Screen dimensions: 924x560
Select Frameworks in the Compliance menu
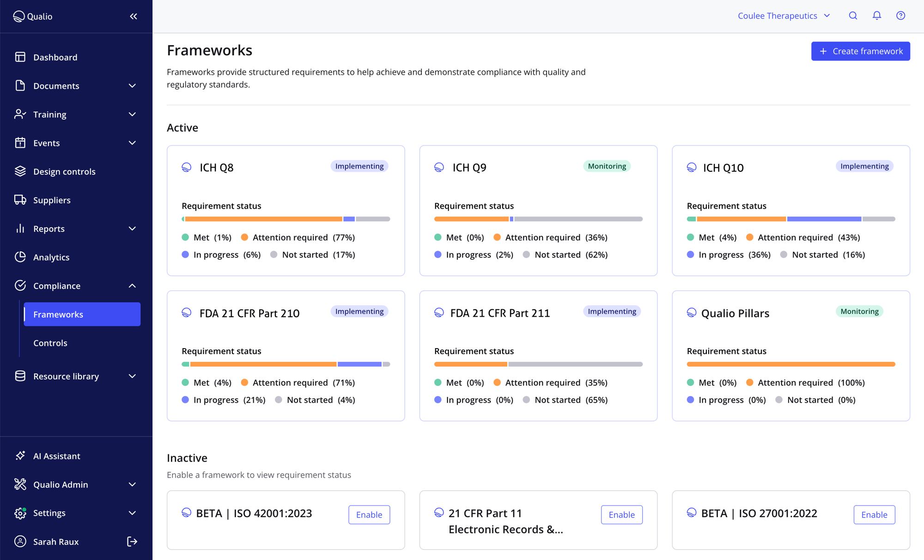[x=58, y=314]
